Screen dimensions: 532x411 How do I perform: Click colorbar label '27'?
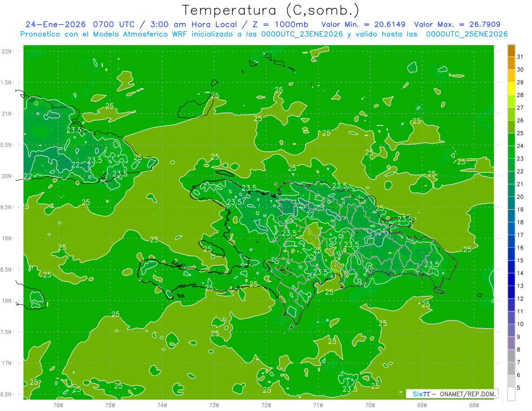click(520, 108)
